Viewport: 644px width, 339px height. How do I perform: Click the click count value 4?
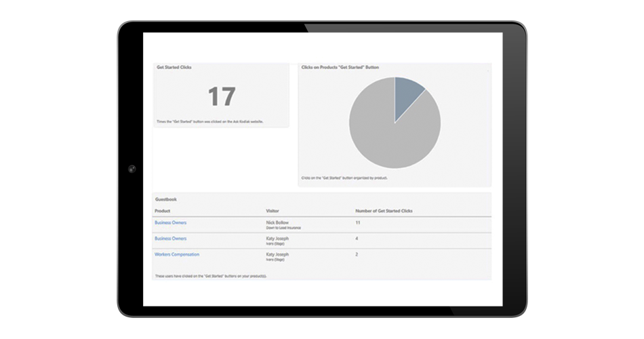pyautogui.click(x=357, y=239)
